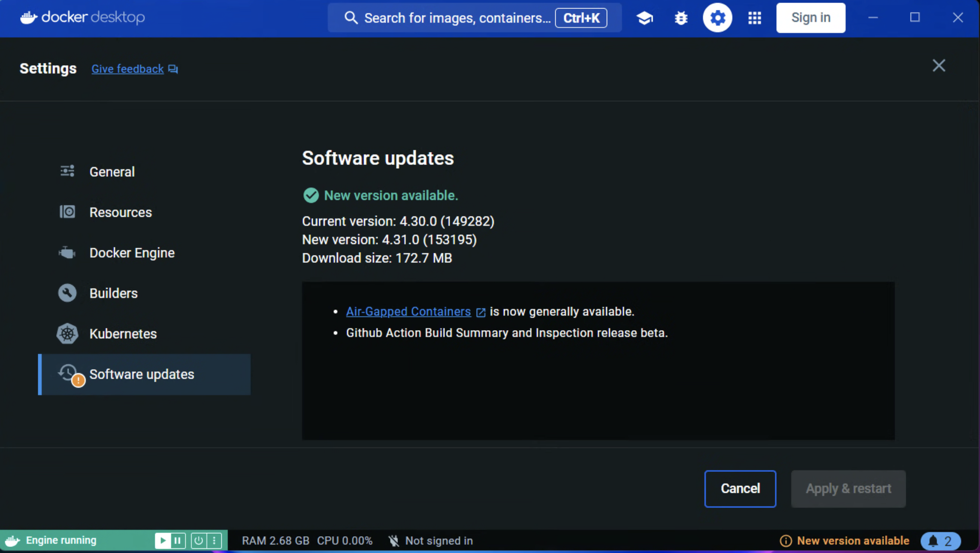
Task: Click the Not signed in plug icon
Action: point(394,541)
